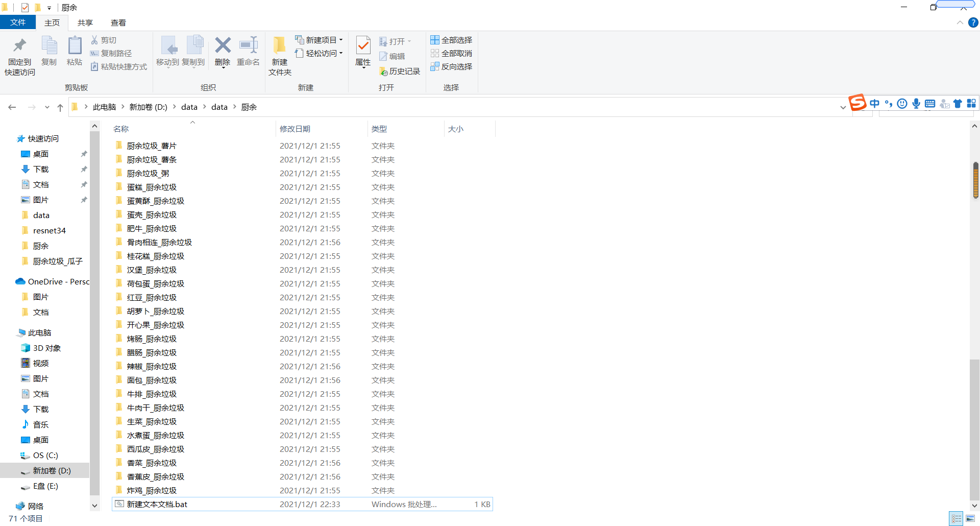Viewport: 980px width, 526px height.
Task: Switch to the 查看 ribbon tab
Action: coord(118,22)
